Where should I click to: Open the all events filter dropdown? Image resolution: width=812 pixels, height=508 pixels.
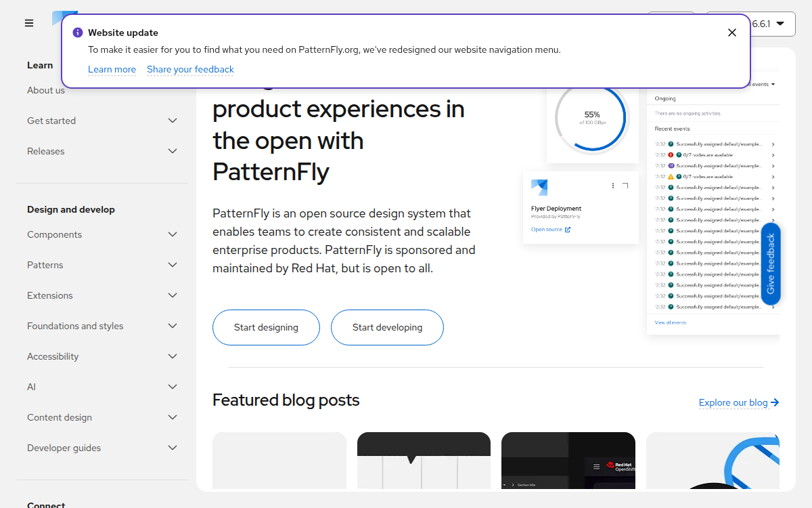(763, 84)
